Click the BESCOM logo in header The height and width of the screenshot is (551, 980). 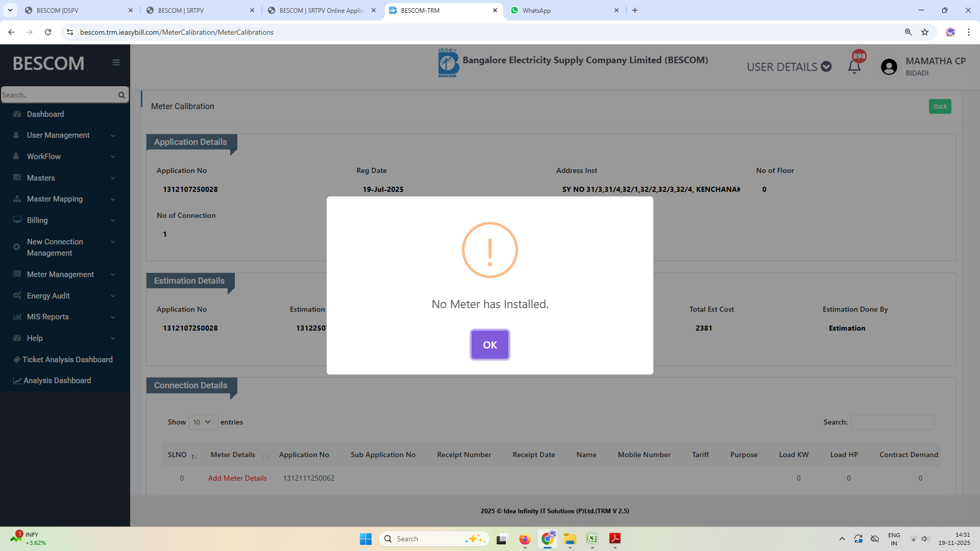click(x=448, y=63)
